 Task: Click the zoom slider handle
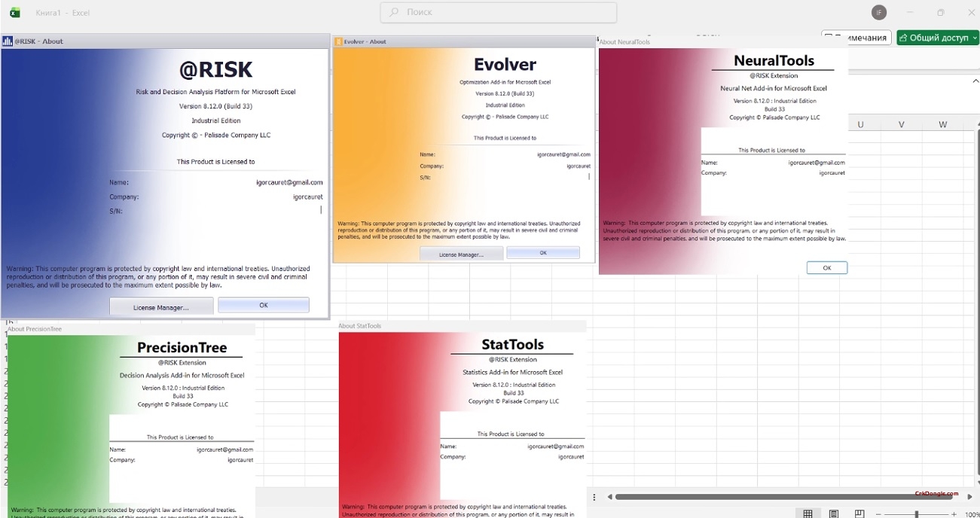click(917, 514)
